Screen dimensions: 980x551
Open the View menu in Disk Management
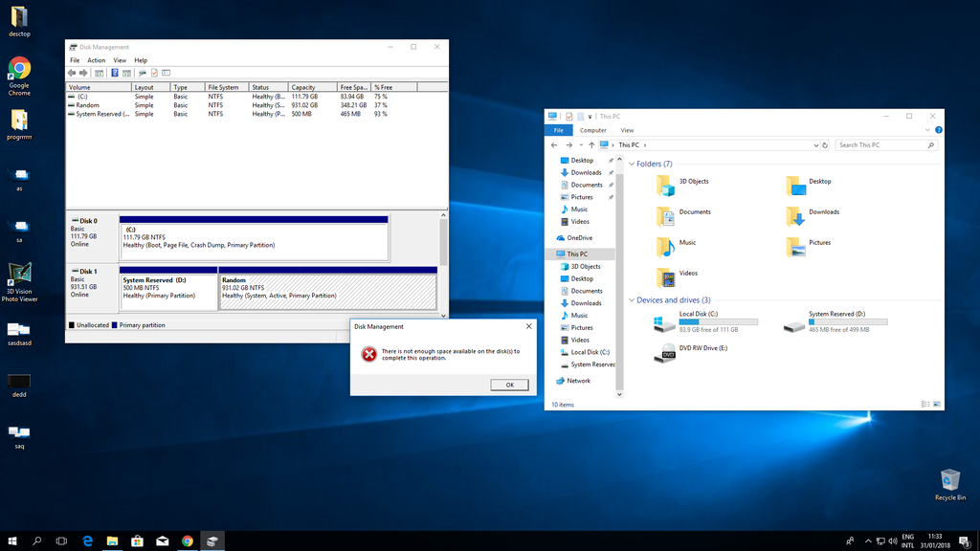120,60
